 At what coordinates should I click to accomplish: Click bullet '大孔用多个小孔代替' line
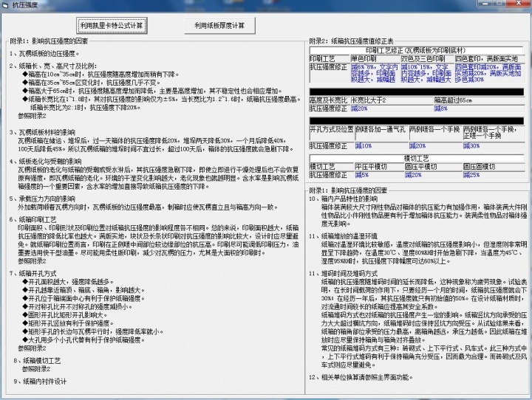coord(83,339)
